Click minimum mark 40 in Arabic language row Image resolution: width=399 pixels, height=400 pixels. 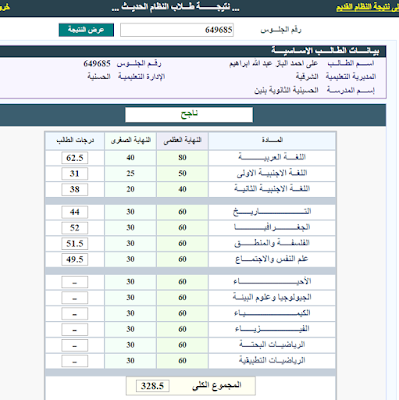(x=130, y=158)
